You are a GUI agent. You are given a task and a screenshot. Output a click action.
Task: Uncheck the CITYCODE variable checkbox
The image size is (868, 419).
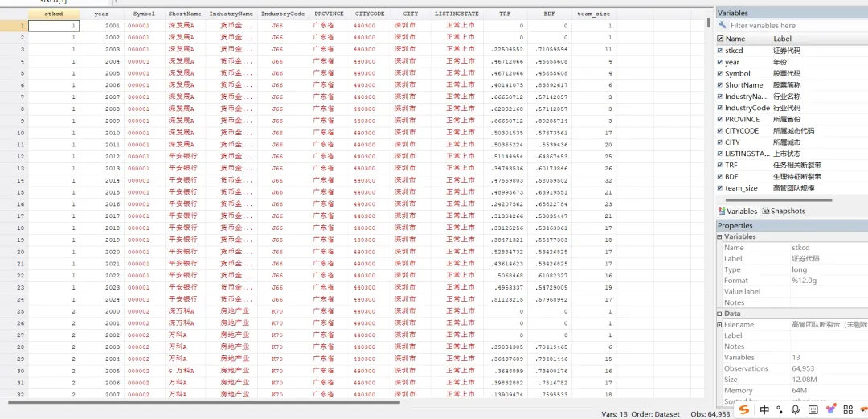[x=720, y=131]
